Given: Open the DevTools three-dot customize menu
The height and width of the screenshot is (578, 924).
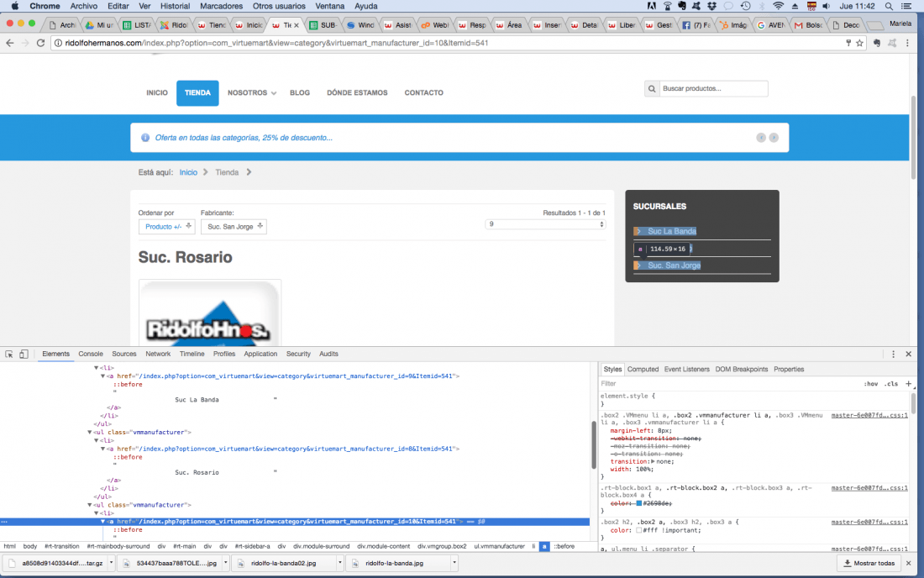Looking at the screenshot, I should (894, 354).
